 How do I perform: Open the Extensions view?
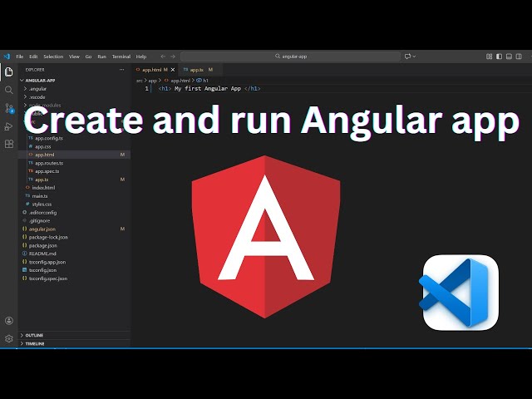pyautogui.click(x=9, y=144)
